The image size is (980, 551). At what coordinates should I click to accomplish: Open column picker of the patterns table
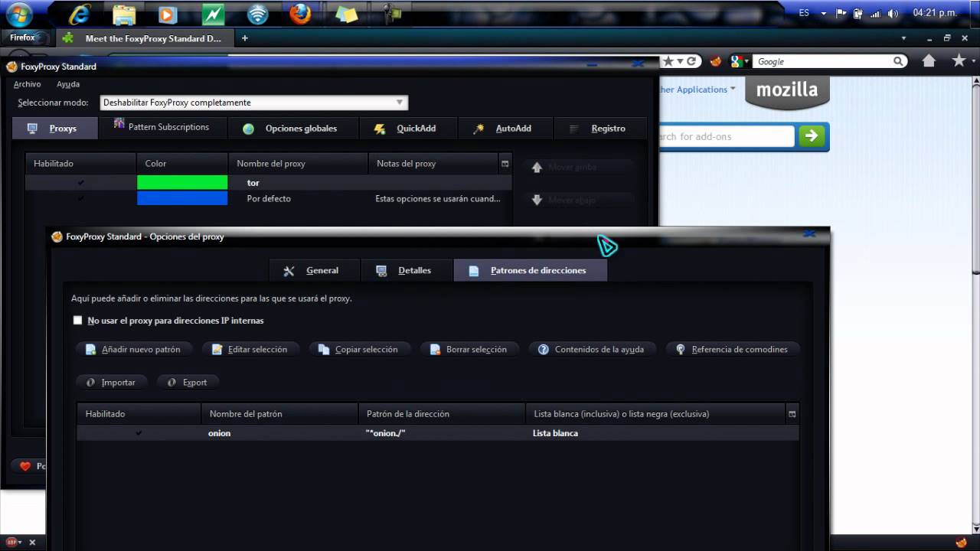click(x=792, y=414)
